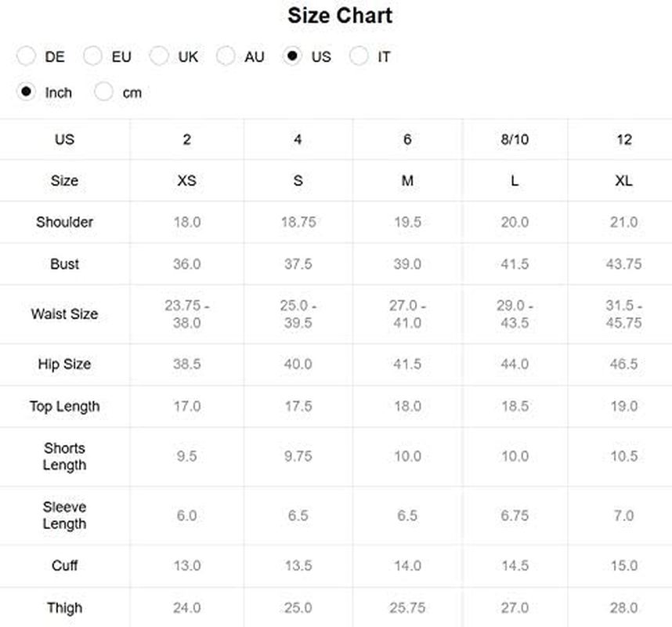The image size is (672, 627).
Task: Click the Thigh value 25.75 cell
Action: coord(407,607)
